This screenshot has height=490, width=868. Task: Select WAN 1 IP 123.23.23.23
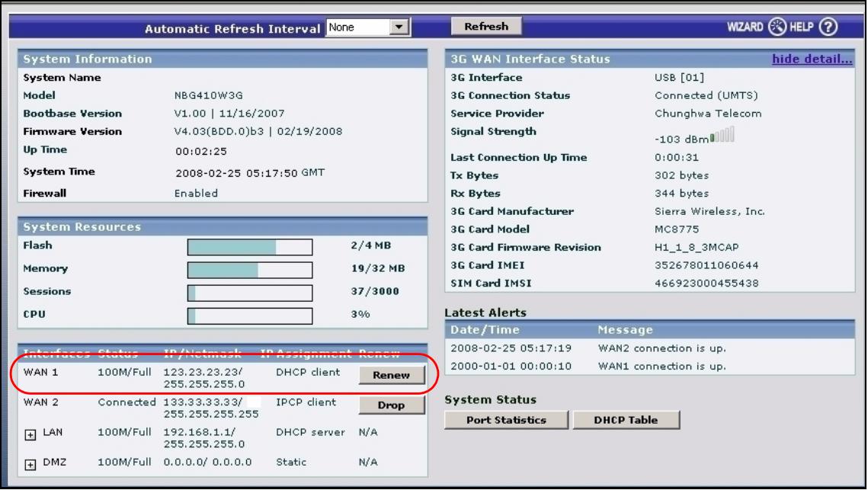[203, 372]
